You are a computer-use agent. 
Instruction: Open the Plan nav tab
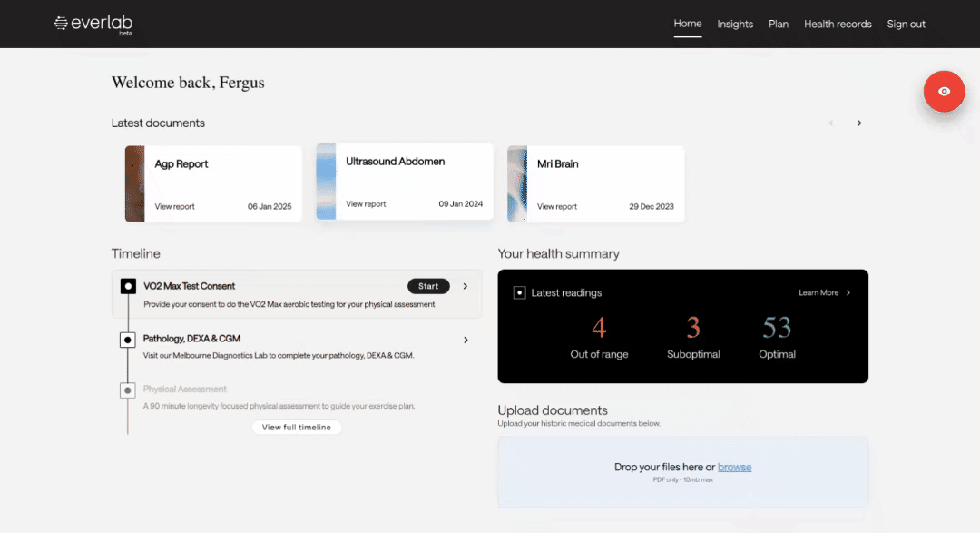click(x=779, y=25)
